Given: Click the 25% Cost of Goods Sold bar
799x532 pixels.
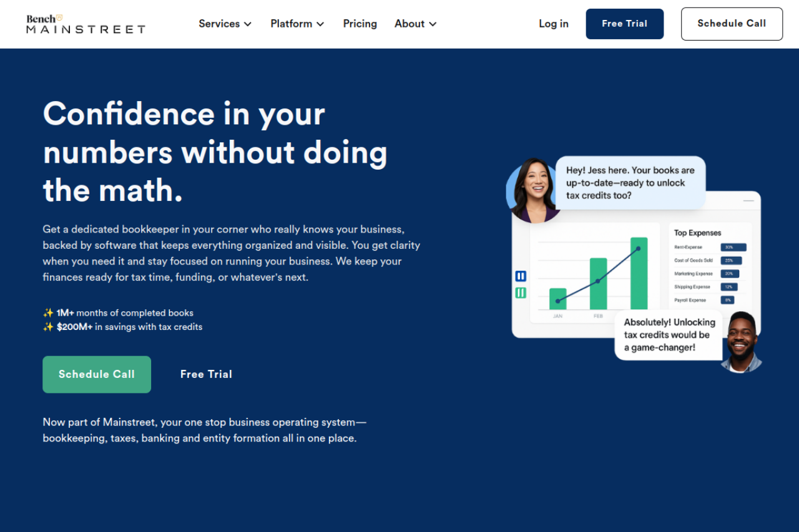Looking at the screenshot, I should pos(732,261).
